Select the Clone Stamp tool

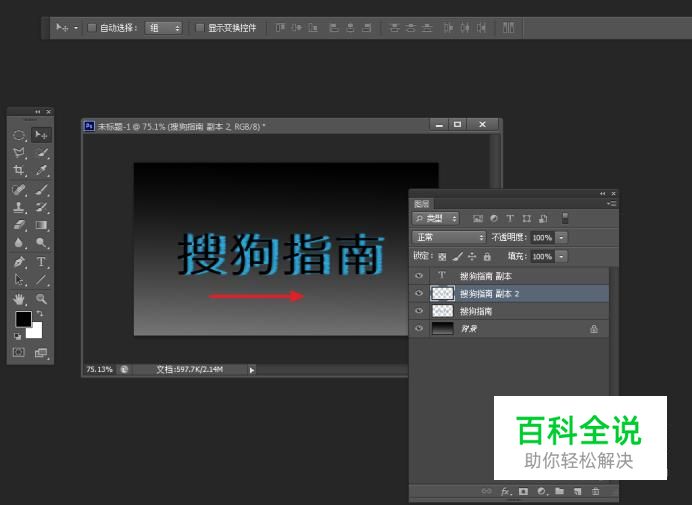pos(19,207)
